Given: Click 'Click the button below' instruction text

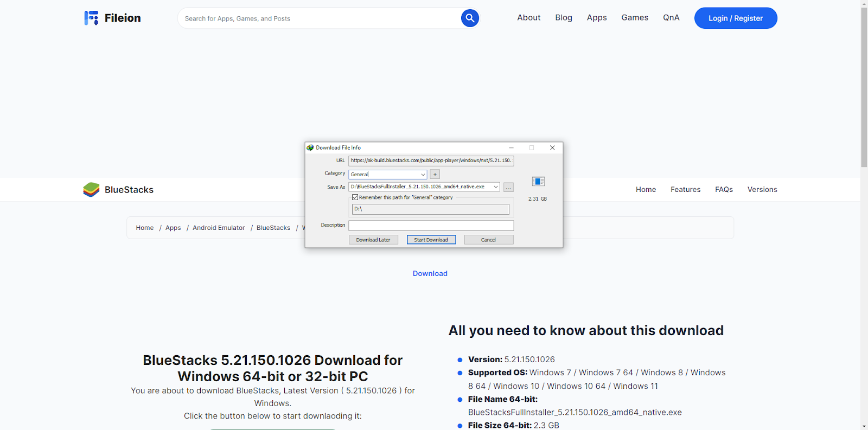Looking at the screenshot, I should coord(273,416).
